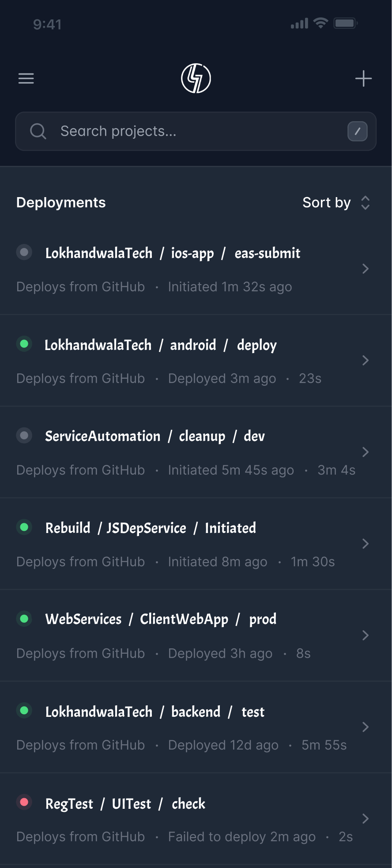Screen dimensions: 392x868
Task: Tap red failed status dot for RegTest
Action: 24,802
